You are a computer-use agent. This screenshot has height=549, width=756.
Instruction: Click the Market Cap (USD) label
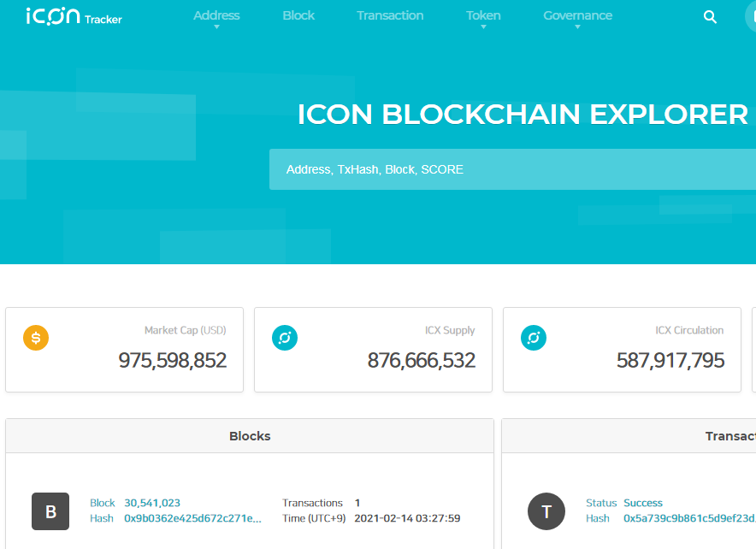tap(185, 330)
